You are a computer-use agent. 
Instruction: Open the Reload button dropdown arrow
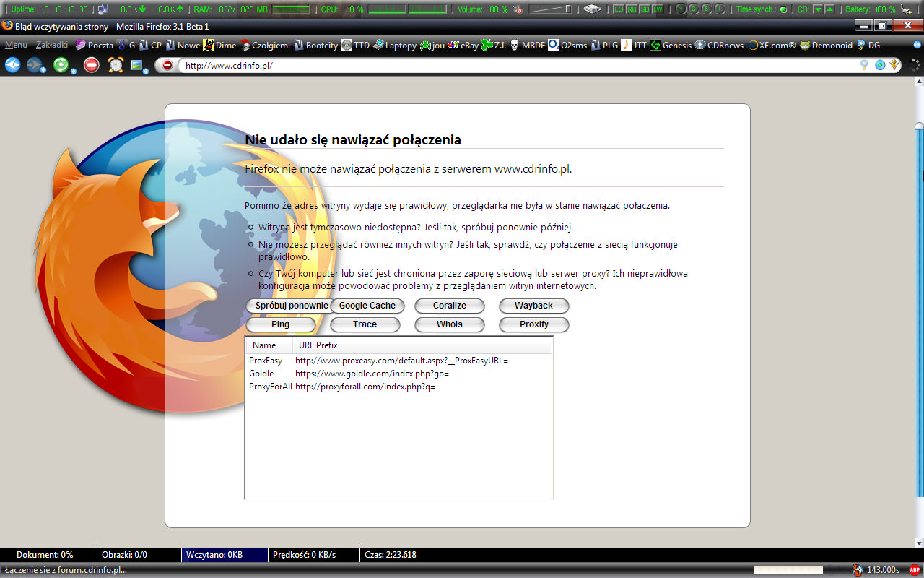pos(72,71)
